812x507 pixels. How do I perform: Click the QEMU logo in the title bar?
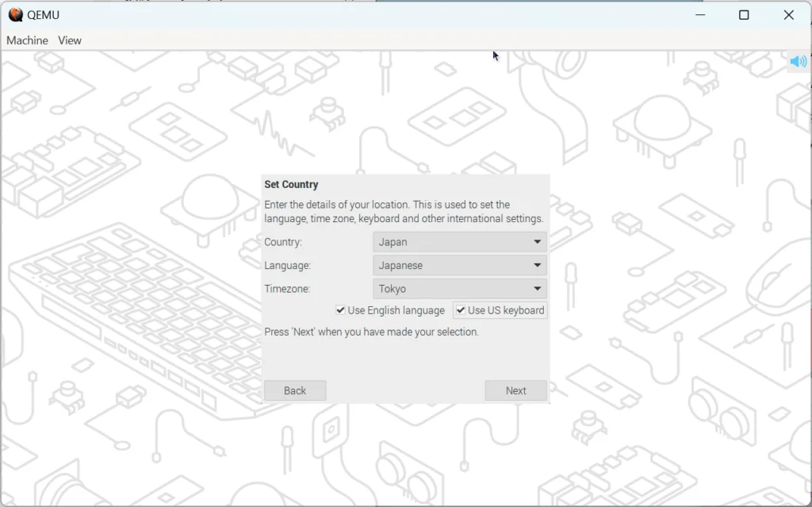click(x=15, y=15)
